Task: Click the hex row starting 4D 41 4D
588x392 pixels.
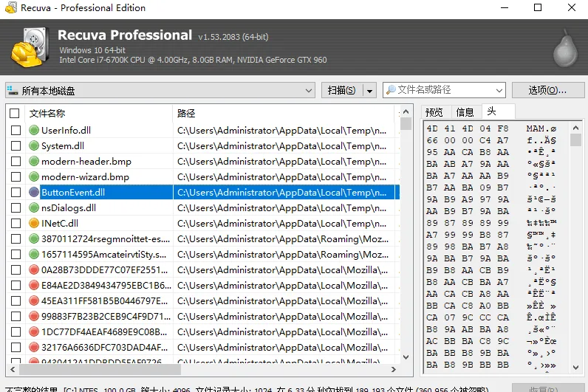Action: pos(491,128)
